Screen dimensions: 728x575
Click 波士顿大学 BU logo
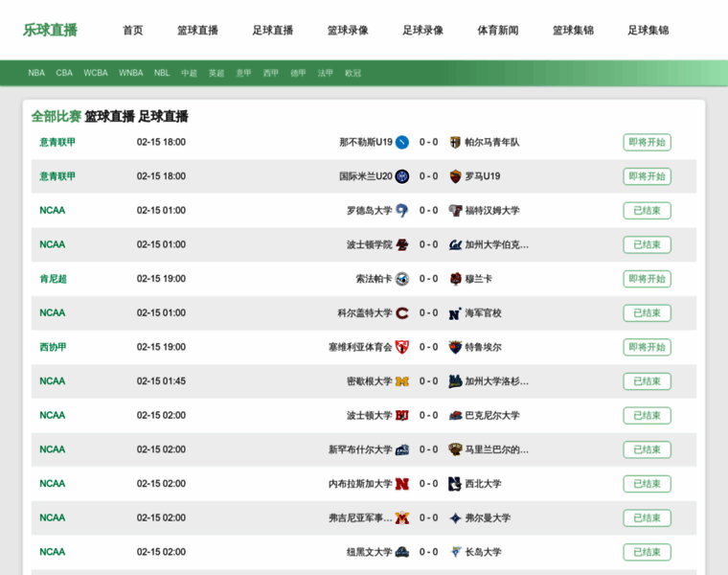(x=402, y=415)
